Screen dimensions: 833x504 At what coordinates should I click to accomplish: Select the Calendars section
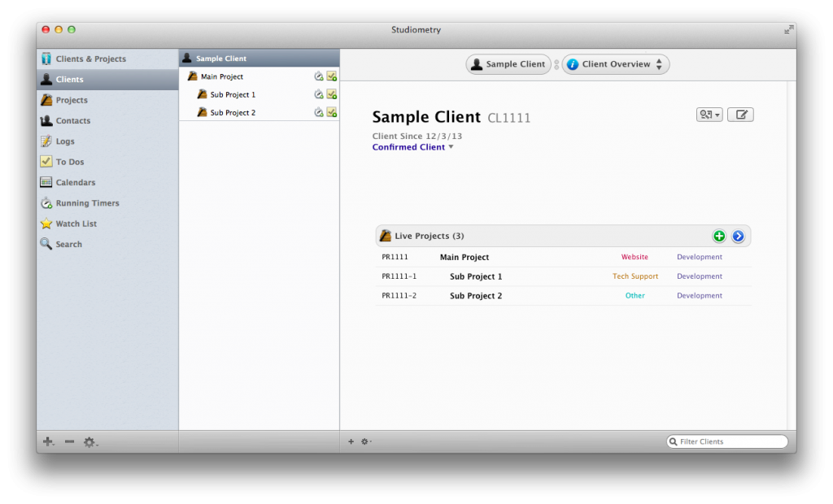click(76, 181)
